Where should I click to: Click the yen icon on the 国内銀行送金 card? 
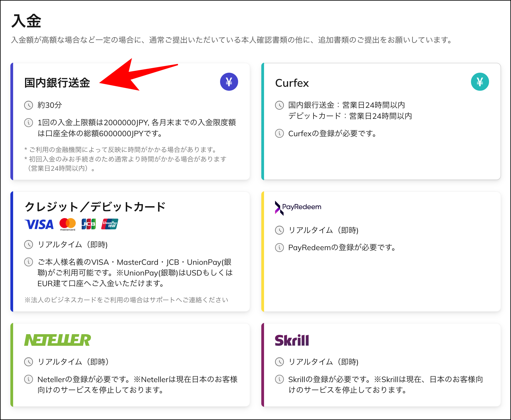point(229,82)
